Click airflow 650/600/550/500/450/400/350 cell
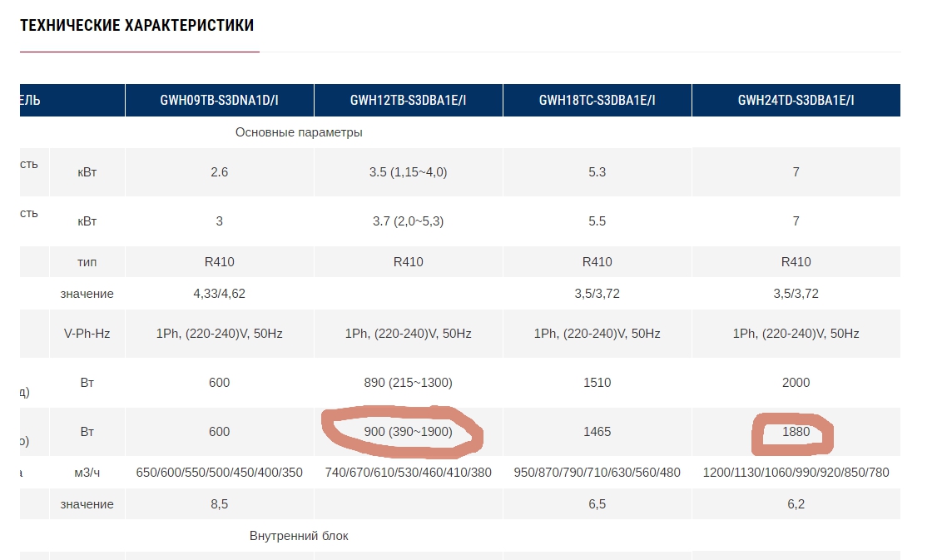This screenshot has height=560, width=942. tap(220, 473)
